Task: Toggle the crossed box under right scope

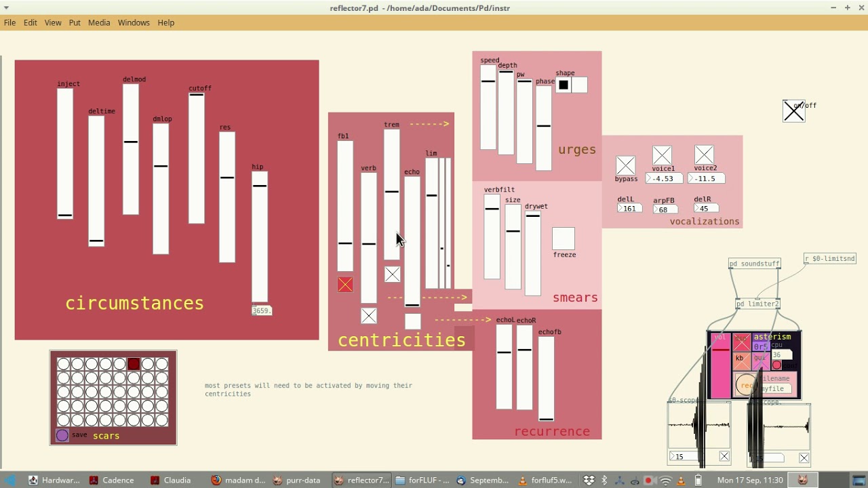Action: pyautogui.click(x=804, y=459)
